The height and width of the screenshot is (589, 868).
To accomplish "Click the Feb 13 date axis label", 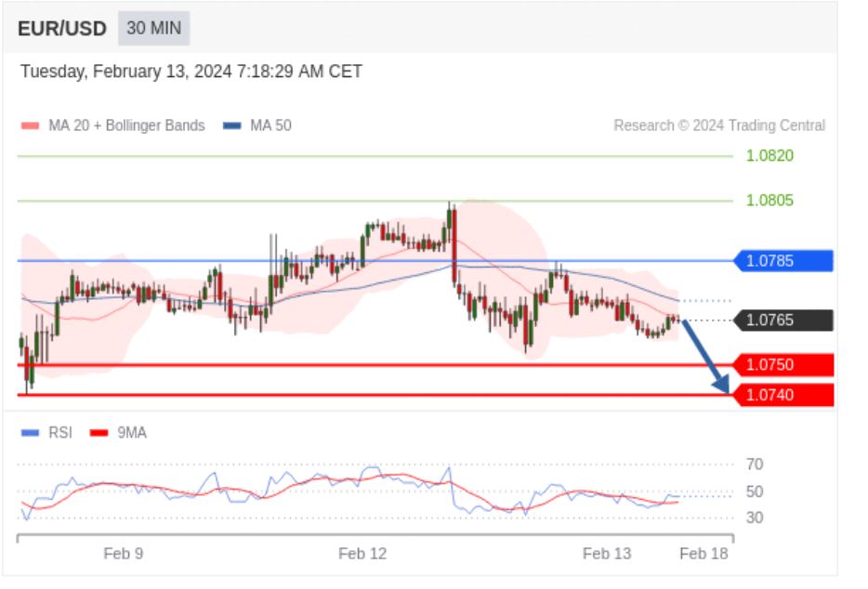I will (x=607, y=554).
